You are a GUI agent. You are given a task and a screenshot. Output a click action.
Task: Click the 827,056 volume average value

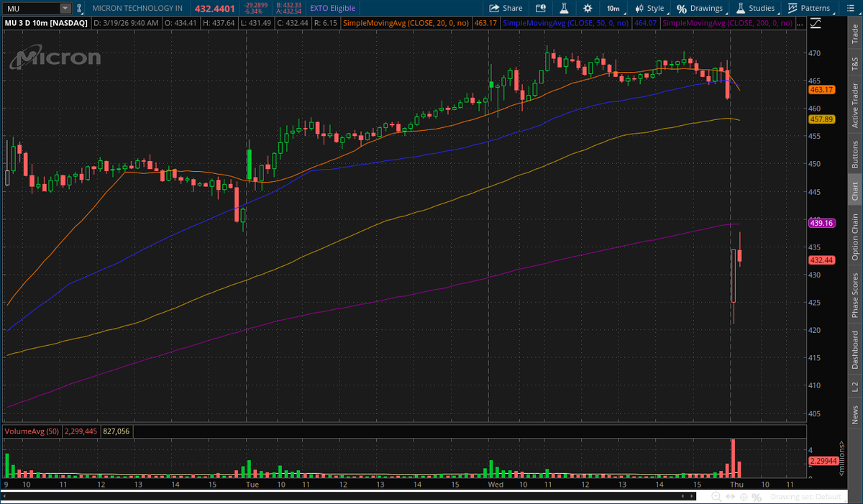pyautogui.click(x=115, y=431)
